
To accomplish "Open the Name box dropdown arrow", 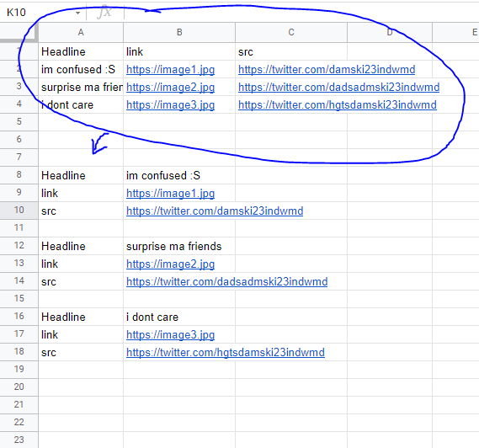I will 78,13.
